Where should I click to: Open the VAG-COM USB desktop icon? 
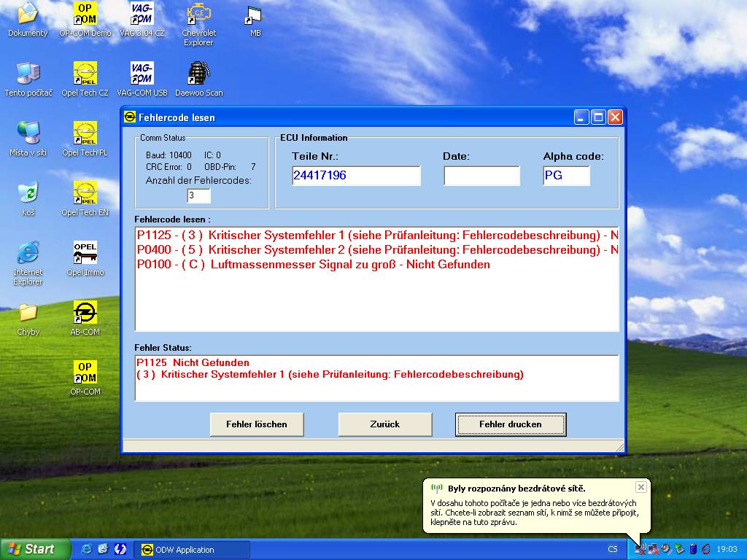point(142,74)
